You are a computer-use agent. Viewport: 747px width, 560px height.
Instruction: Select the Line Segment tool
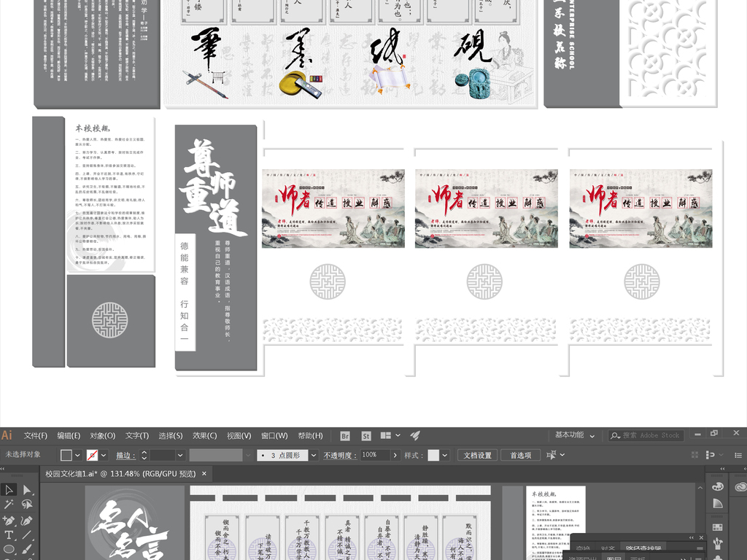click(26, 536)
